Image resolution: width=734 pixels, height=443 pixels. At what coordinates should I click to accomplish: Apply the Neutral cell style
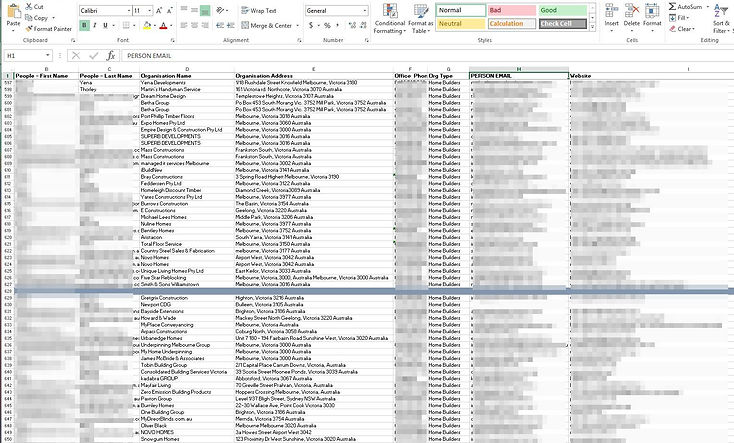[x=461, y=23]
